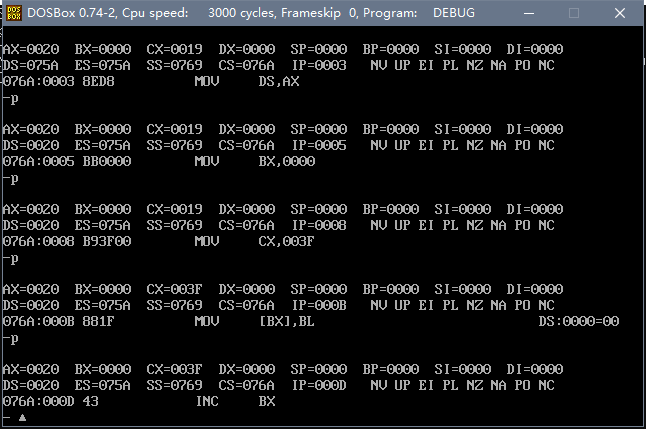Image resolution: width=646 pixels, height=429 pixels.
Task: Click MOV on the 076A:0003 line
Action: pyautogui.click(x=207, y=81)
